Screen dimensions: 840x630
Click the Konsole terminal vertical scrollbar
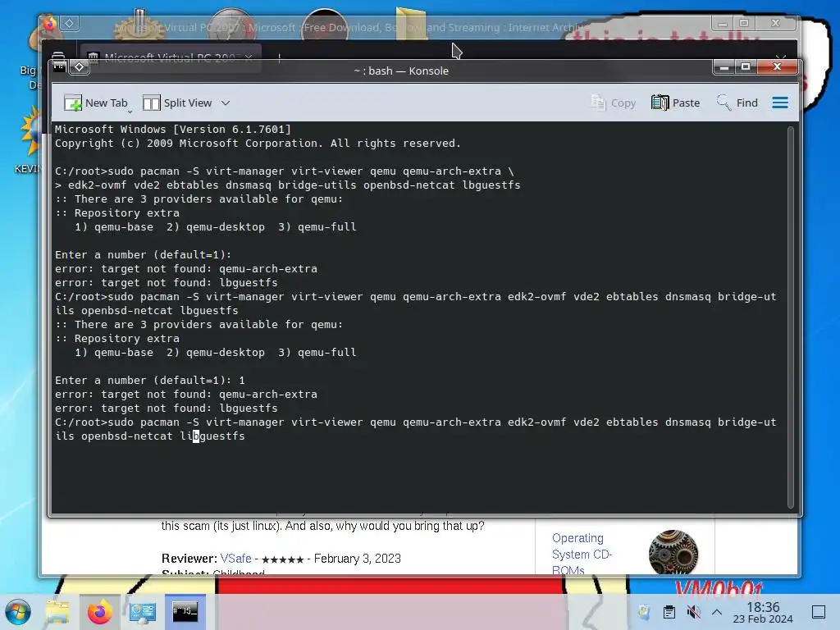click(x=791, y=317)
